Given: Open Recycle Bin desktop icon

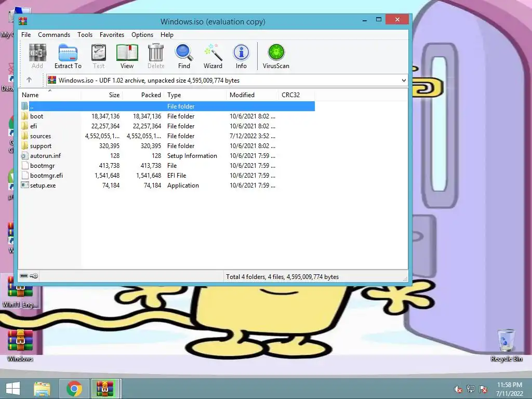Looking at the screenshot, I should (x=506, y=345).
